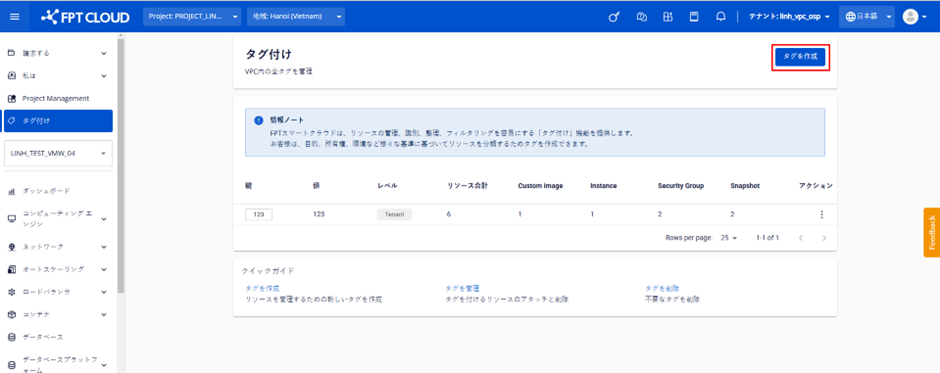This screenshot has height=373, width=940.
Task: Click the タグ付け tag icon in sidebar
Action: [11, 121]
